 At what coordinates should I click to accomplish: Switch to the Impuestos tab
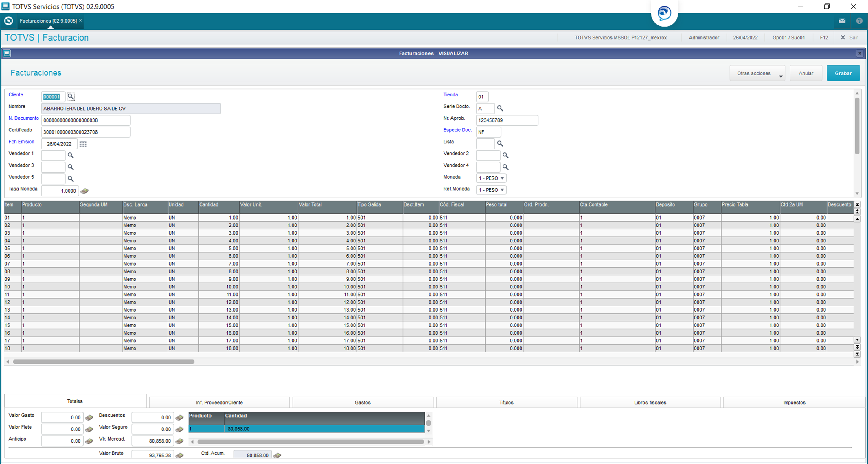[794, 403]
